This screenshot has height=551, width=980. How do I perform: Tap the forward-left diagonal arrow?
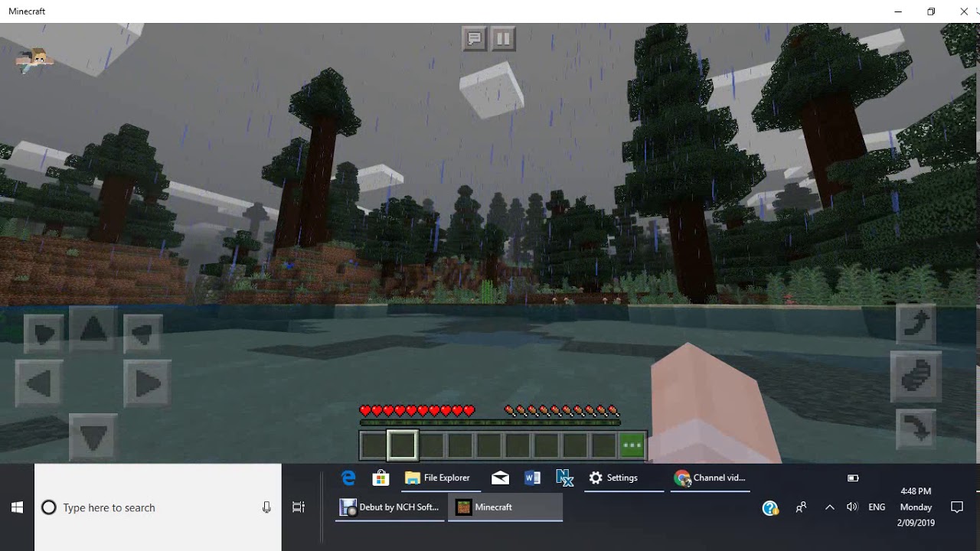click(44, 334)
